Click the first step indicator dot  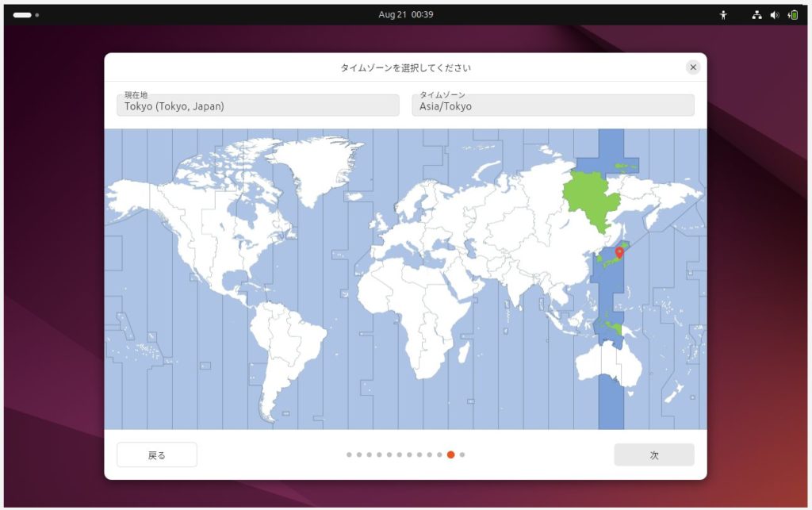click(349, 454)
